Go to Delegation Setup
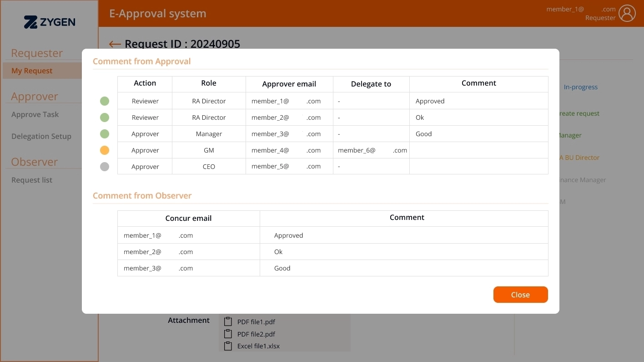644x362 pixels. 41,136
